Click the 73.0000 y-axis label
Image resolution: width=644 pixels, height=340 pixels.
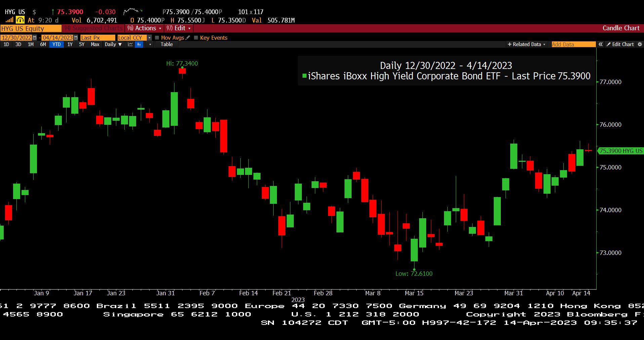pyautogui.click(x=610, y=253)
